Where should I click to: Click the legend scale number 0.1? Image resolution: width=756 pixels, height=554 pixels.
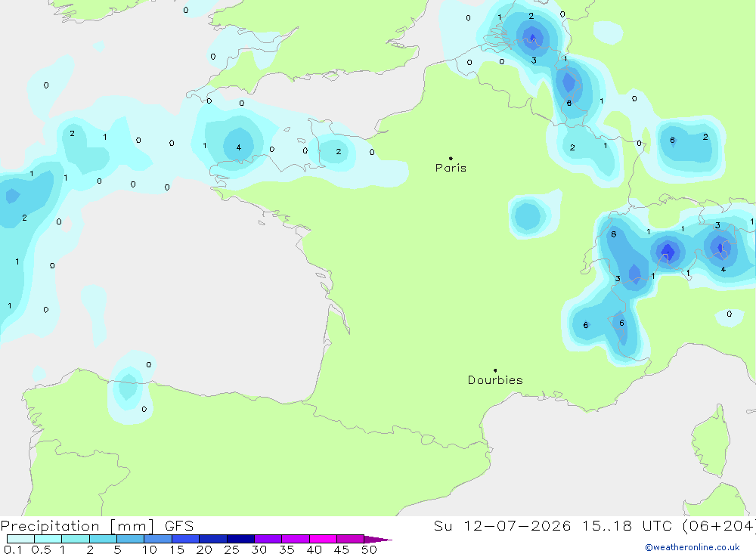(13, 549)
